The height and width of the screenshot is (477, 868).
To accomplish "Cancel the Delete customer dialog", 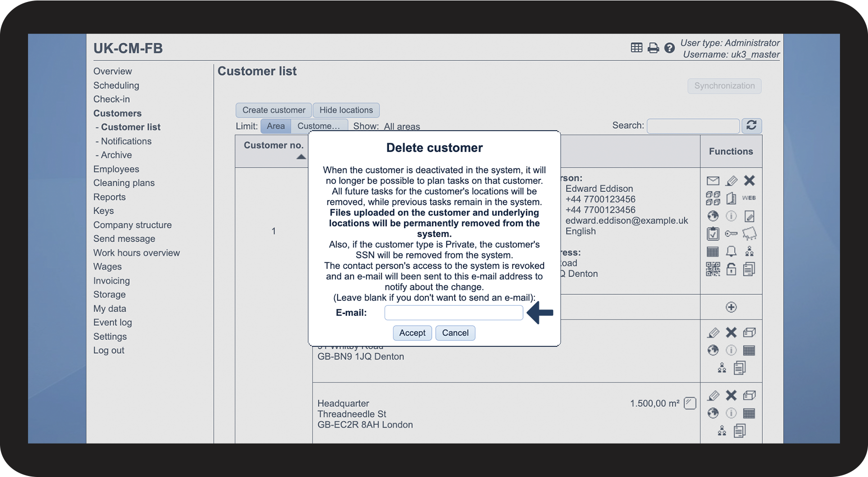I will [455, 333].
